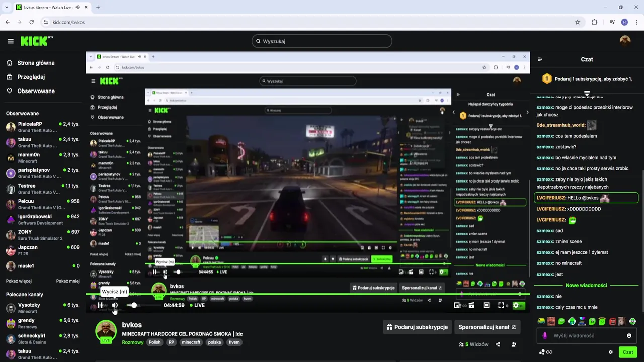
Task: Mute the tab using the speaker icon in the tab
Action: (77, 7)
